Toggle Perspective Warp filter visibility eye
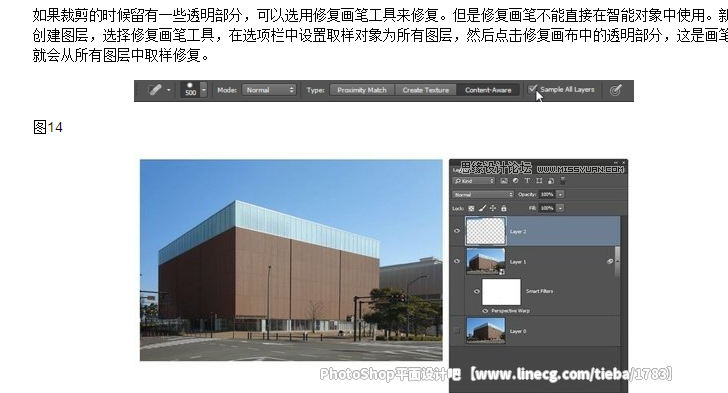728x393 pixels. (x=486, y=311)
